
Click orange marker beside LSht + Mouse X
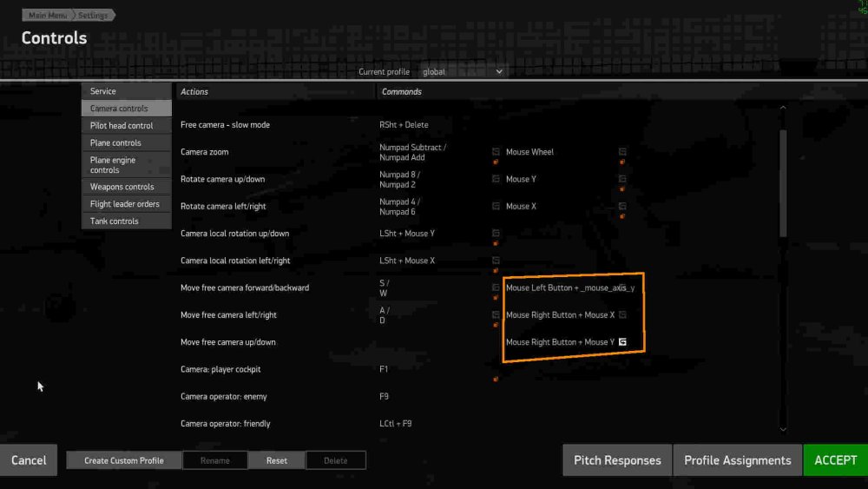click(x=496, y=271)
